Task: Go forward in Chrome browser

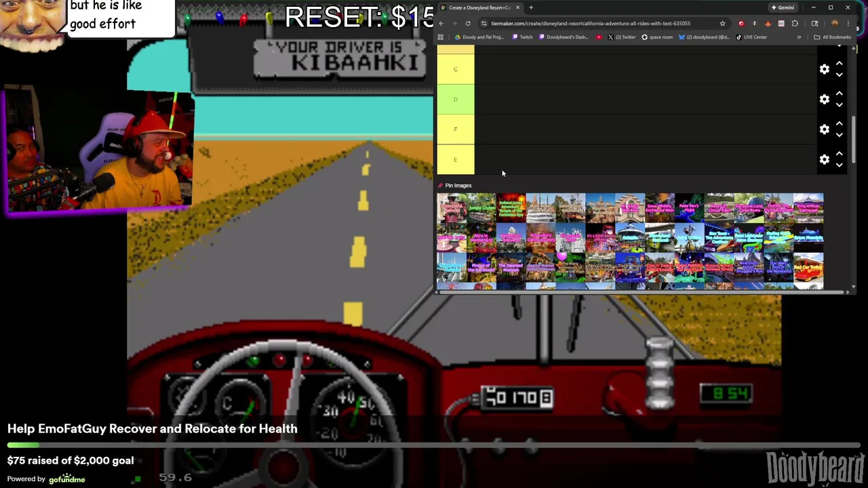Action: tap(454, 23)
